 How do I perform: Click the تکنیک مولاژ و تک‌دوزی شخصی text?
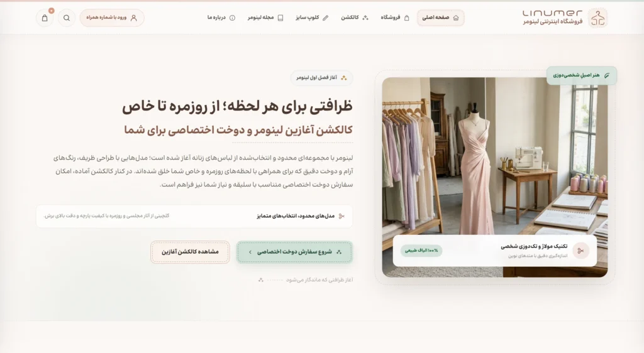(534, 246)
